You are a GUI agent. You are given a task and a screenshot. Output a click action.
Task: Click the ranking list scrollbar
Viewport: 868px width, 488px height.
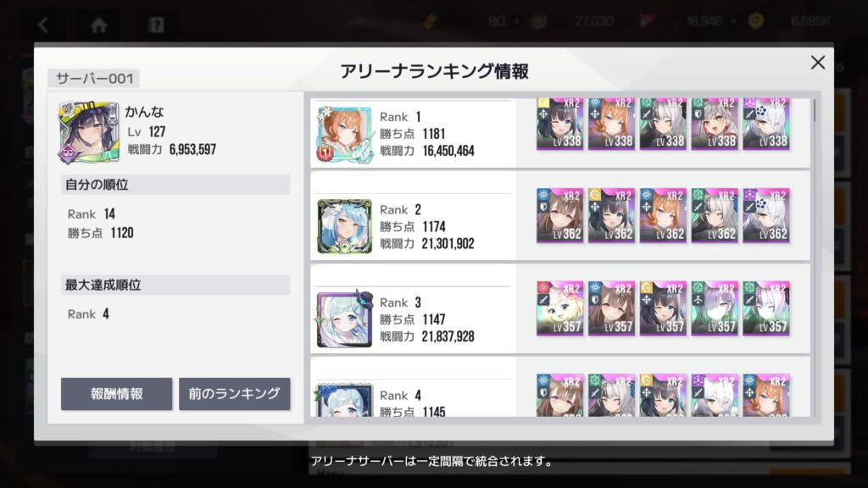pos(815,111)
